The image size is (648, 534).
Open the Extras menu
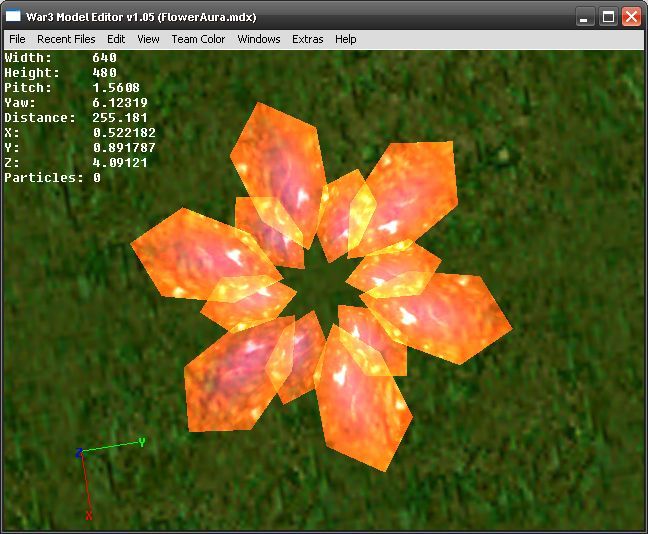click(x=308, y=39)
